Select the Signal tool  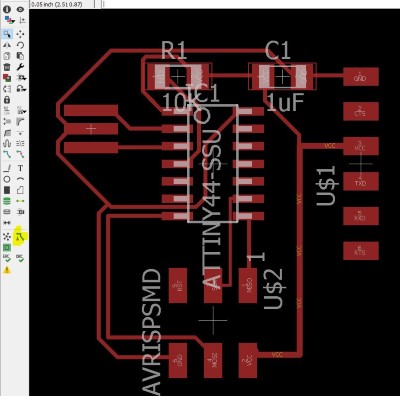[21, 201]
